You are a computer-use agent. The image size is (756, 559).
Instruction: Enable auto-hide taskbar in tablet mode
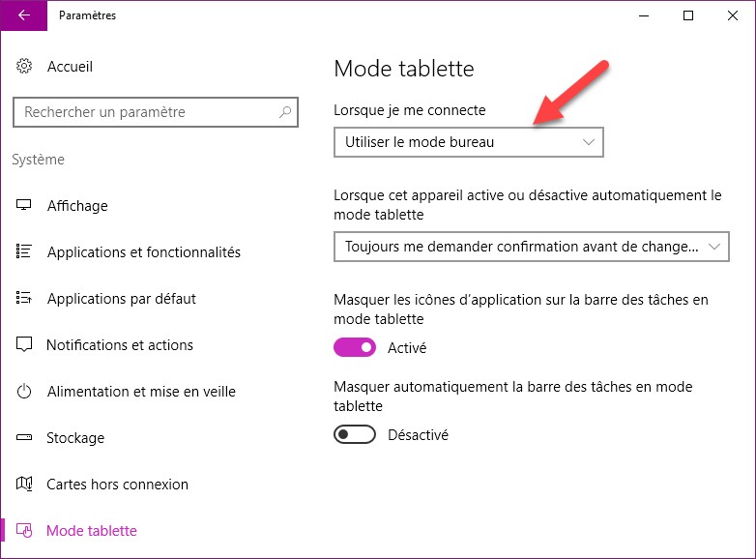pos(355,435)
